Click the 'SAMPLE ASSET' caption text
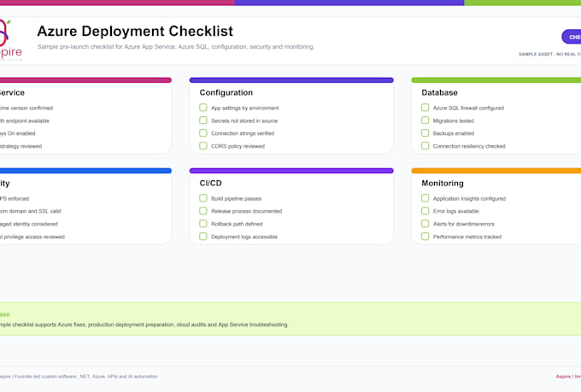This screenshot has width=581, height=392. coord(549,54)
